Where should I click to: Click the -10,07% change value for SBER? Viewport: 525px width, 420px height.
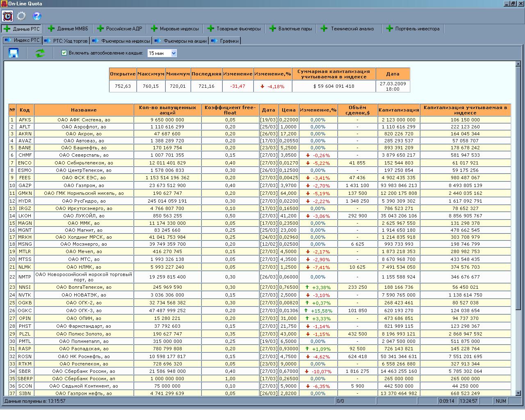point(318,371)
